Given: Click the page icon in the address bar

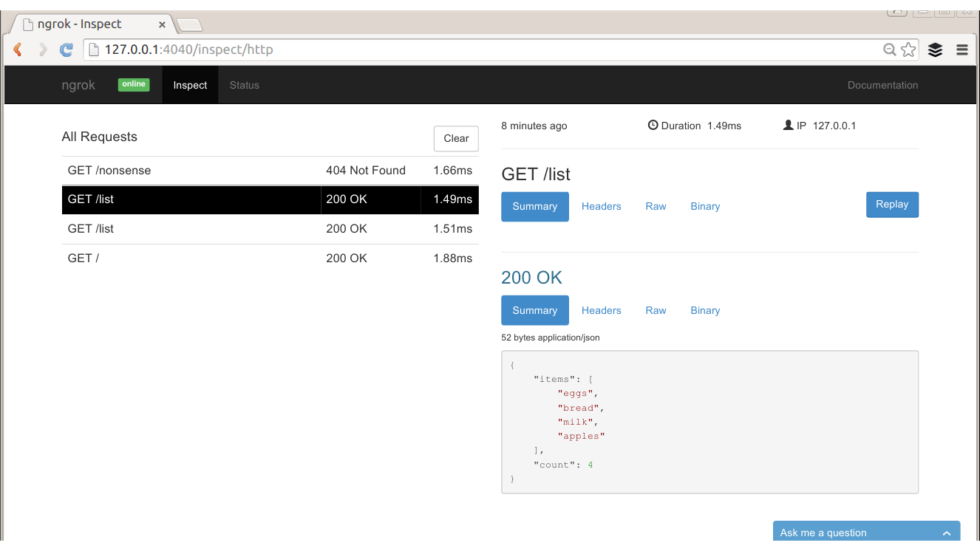Looking at the screenshot, I should point(94,49).
